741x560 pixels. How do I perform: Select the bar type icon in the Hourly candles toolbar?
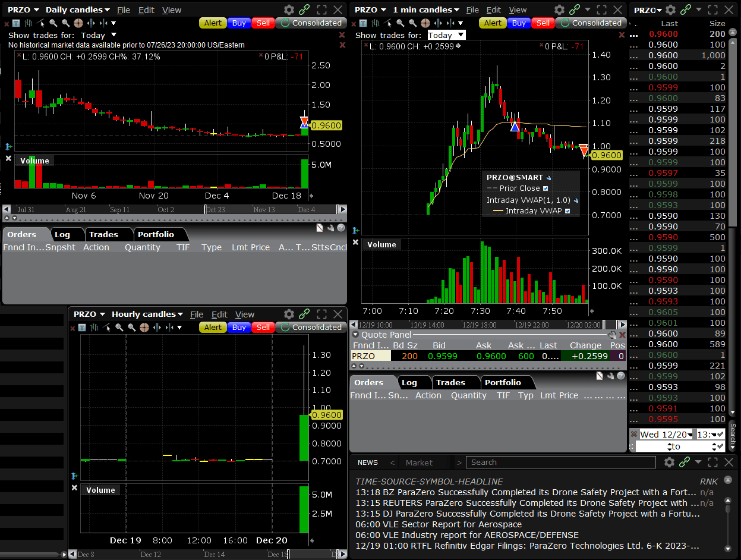coord(95,328)
